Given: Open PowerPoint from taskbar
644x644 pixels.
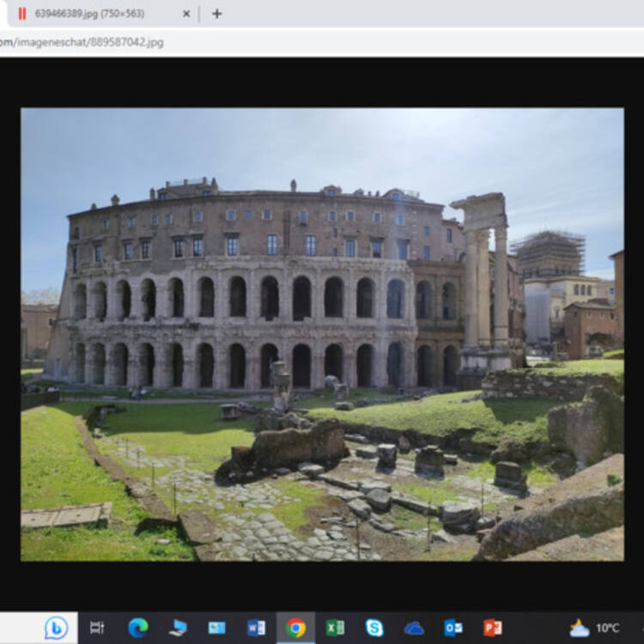Looking at the screenshot, I should (493, 628).
